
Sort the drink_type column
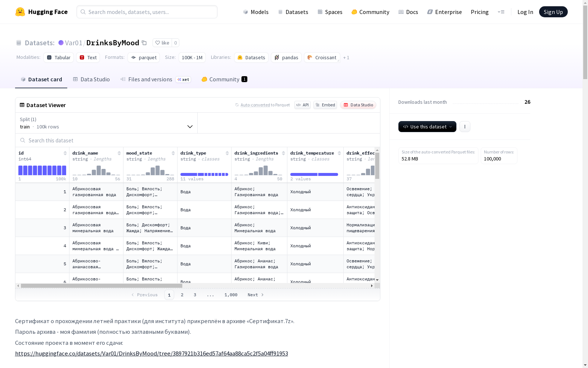[x=227, y=153]
